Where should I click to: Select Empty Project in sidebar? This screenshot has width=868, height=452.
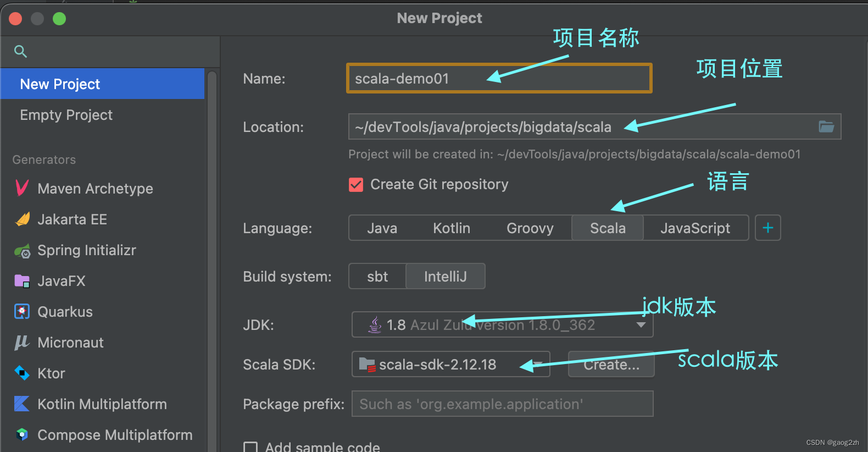coord(102,115)
